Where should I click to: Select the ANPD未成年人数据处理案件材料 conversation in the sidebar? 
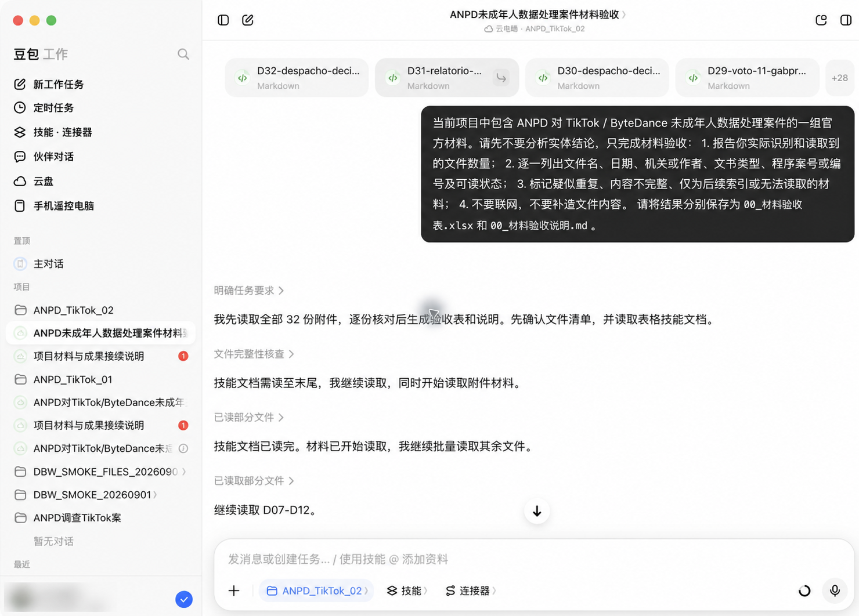click(101, 333)
